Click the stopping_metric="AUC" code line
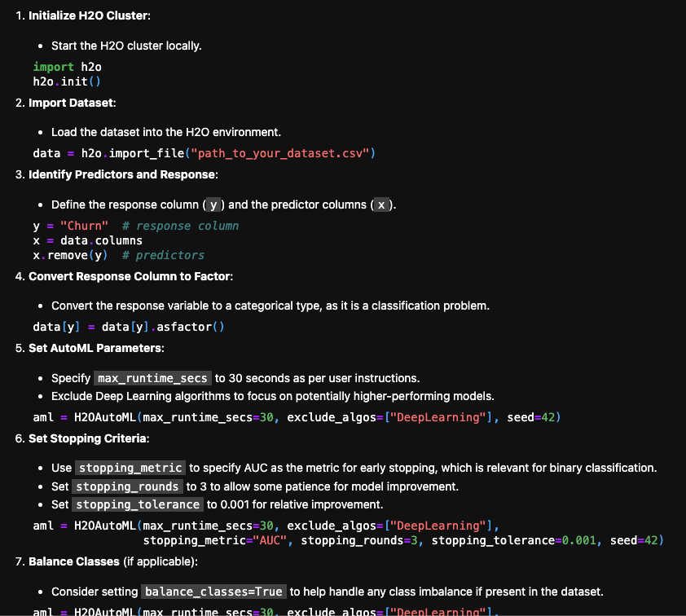 pos(403,541)
